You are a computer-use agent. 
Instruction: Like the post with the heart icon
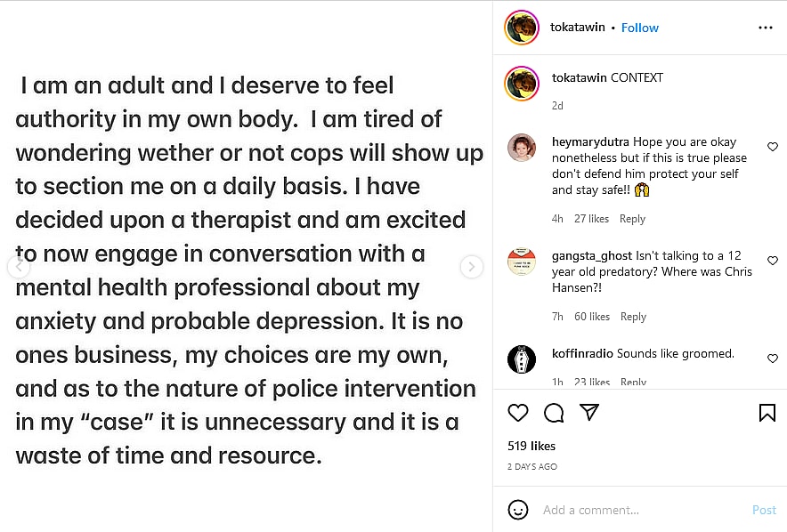[x=517, y=413]
